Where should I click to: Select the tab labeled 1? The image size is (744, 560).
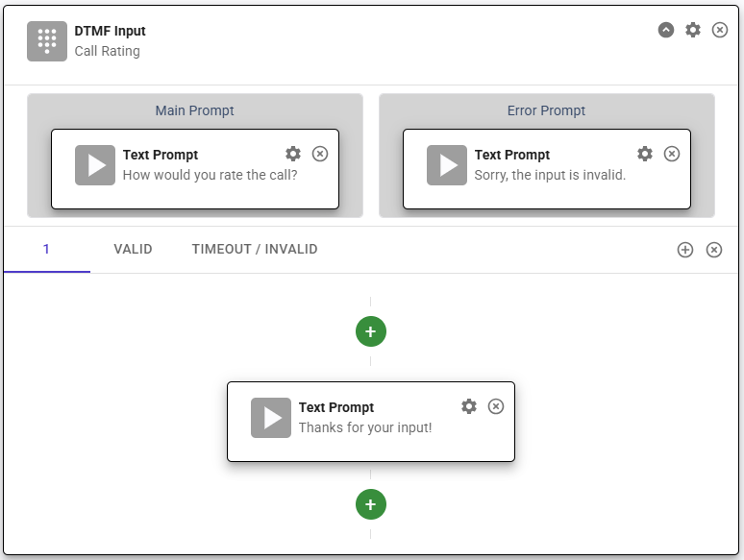46,249
